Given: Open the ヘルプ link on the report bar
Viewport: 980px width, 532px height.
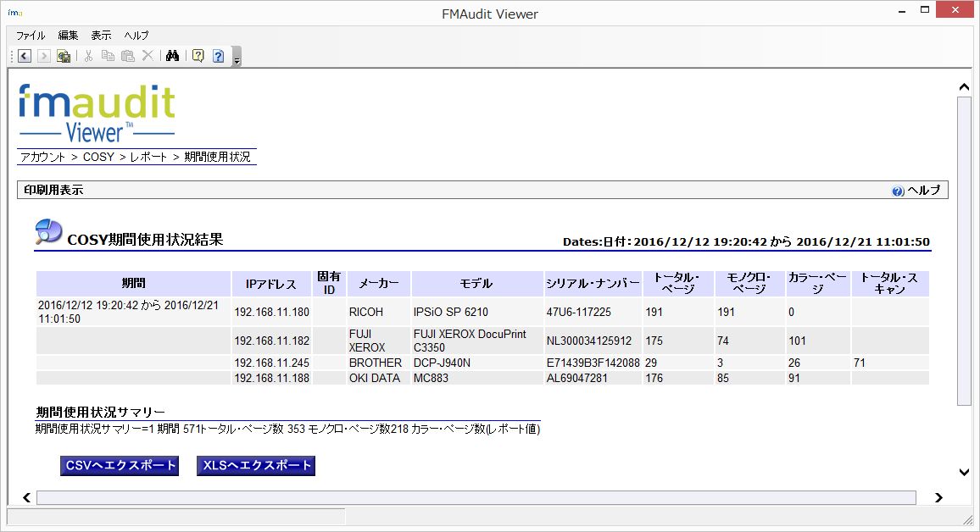Looking at the screenshot, I should pos(924,190).
